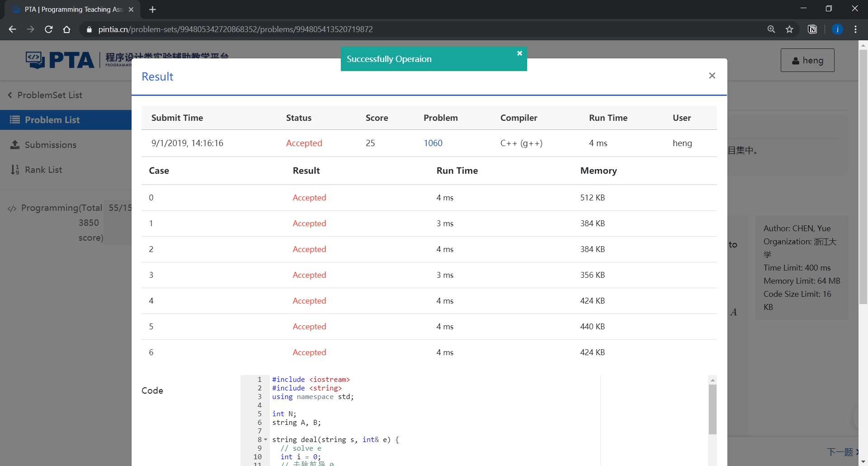
Task: Open the Problem List tab
Action: pyautogui.click(x=66, y=120)
